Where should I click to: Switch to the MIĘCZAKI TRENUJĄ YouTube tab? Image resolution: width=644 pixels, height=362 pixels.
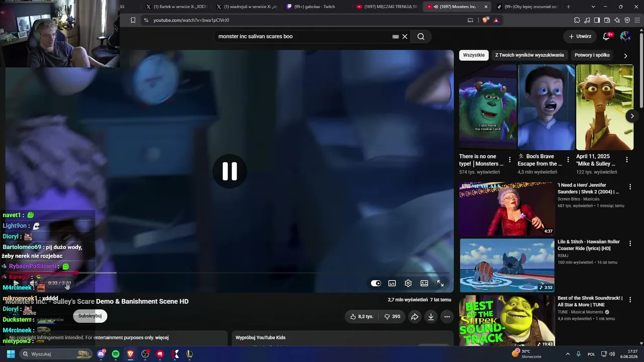[x=386, y=7]
